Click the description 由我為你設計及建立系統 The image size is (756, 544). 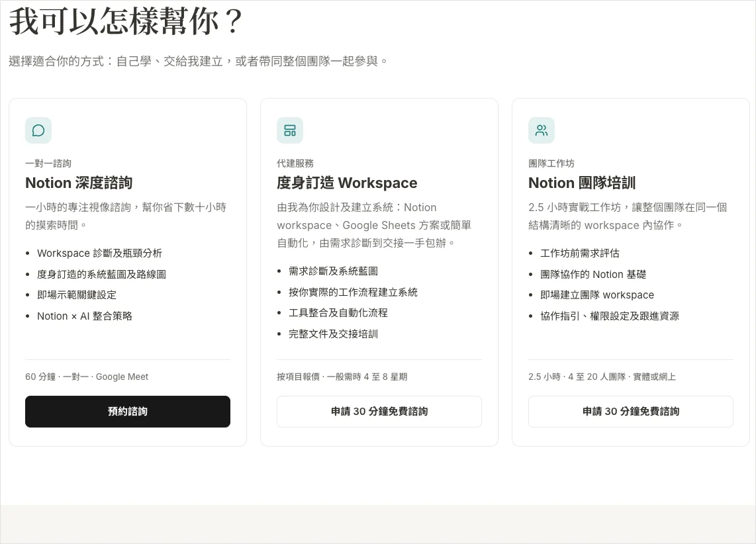coord(374,225)
